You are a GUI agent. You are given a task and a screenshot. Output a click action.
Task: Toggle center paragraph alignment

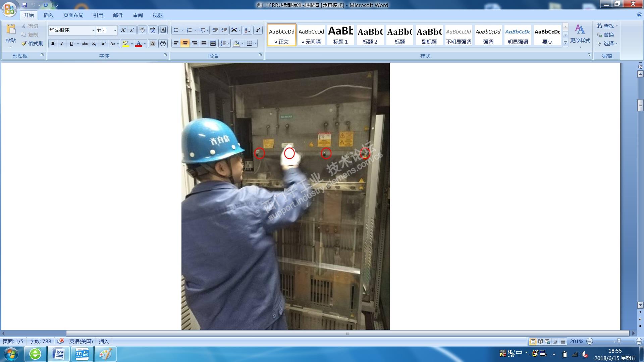[x=185, y=43]
